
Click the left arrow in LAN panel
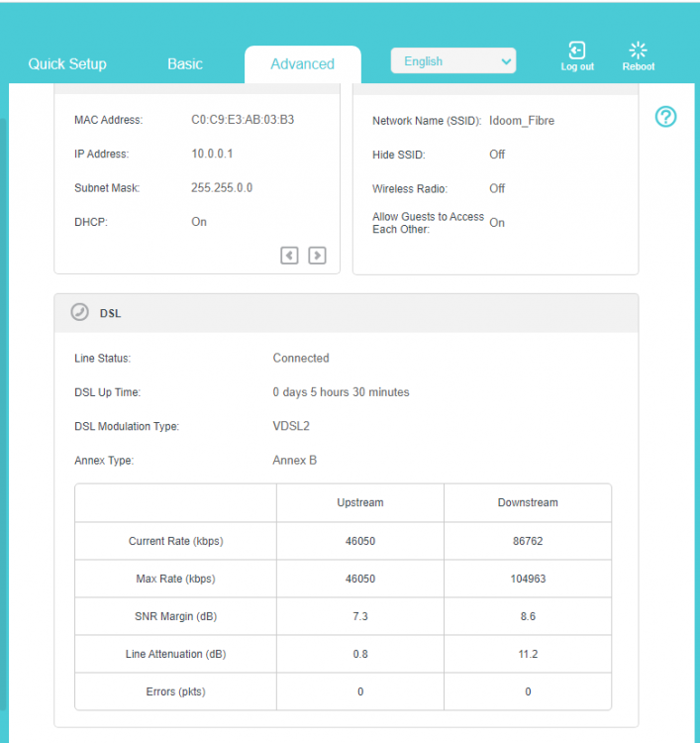[289, 256]
